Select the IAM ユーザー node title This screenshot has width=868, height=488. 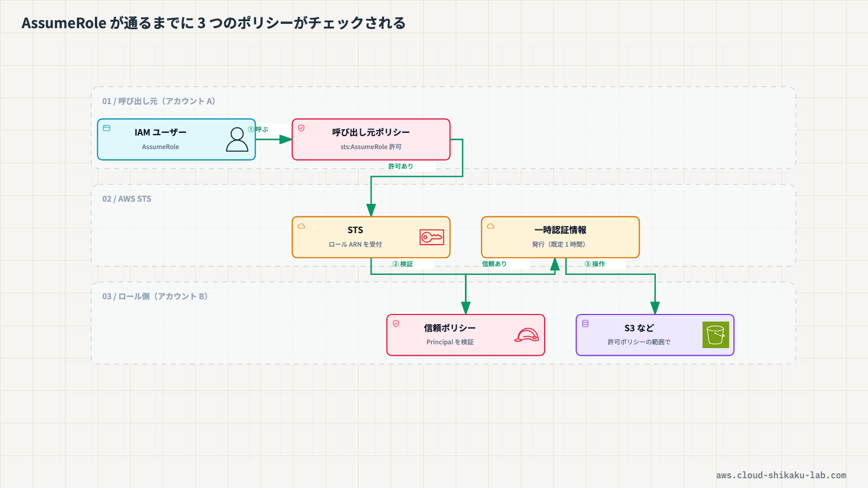161,132
